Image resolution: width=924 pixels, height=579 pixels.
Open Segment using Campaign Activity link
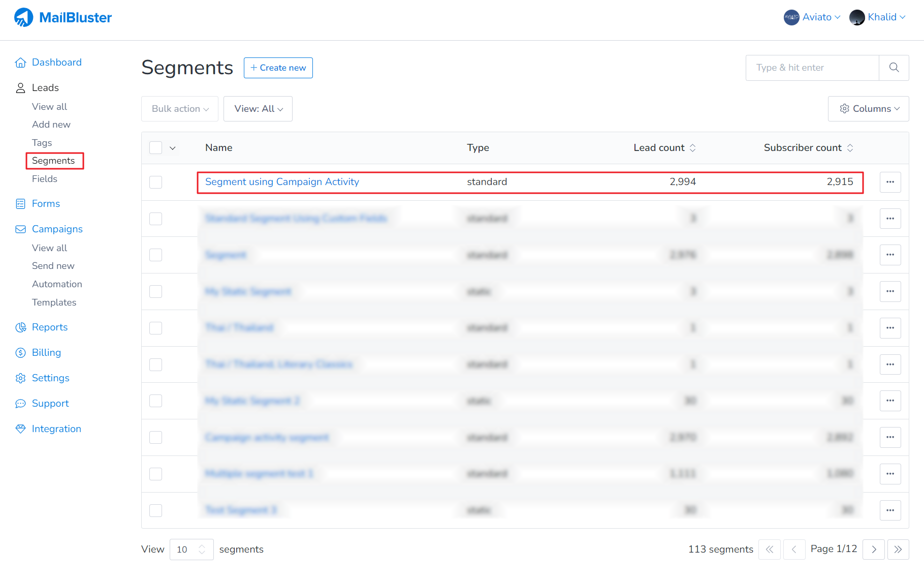[282, 182]
